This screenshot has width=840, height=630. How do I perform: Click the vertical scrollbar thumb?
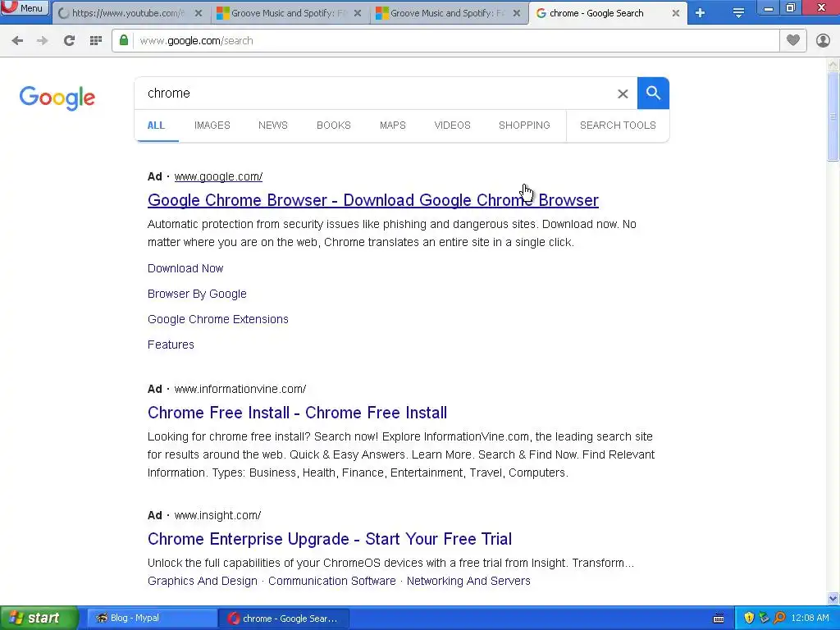[833, 116]
